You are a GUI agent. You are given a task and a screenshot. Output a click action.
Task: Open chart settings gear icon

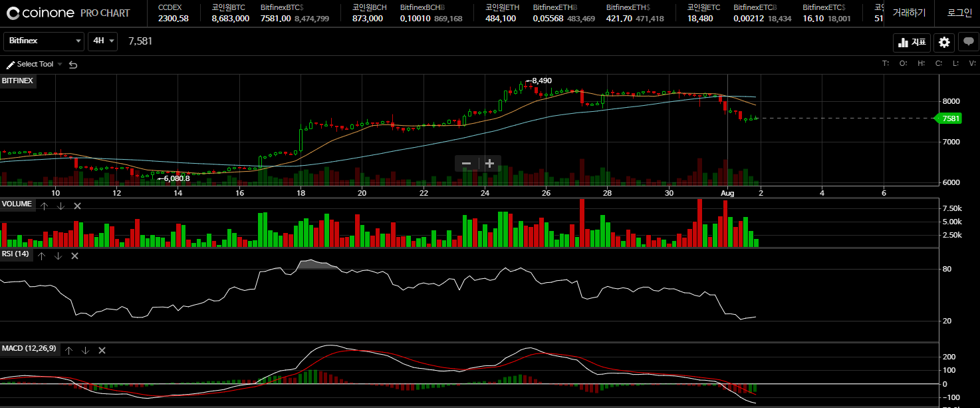pos(944,42)
